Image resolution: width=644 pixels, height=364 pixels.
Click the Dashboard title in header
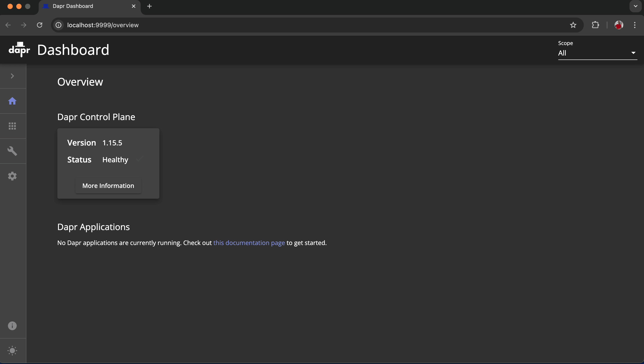[x=73, y=50]
